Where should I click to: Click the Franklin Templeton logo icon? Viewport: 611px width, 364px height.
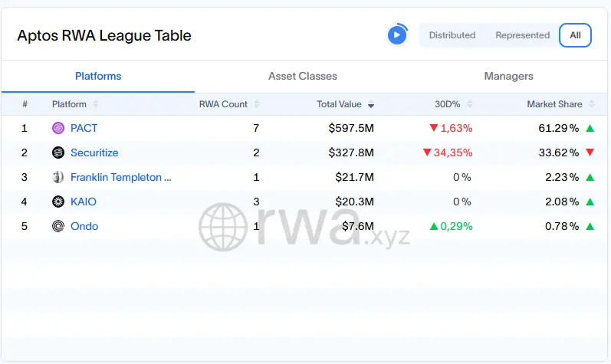(x=58, y=177)
